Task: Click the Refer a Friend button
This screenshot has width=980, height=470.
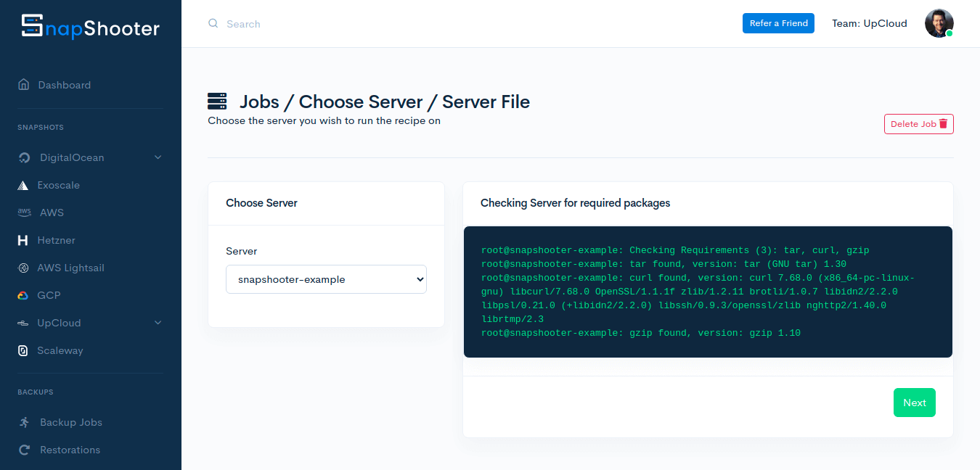Action: (778, 23)
